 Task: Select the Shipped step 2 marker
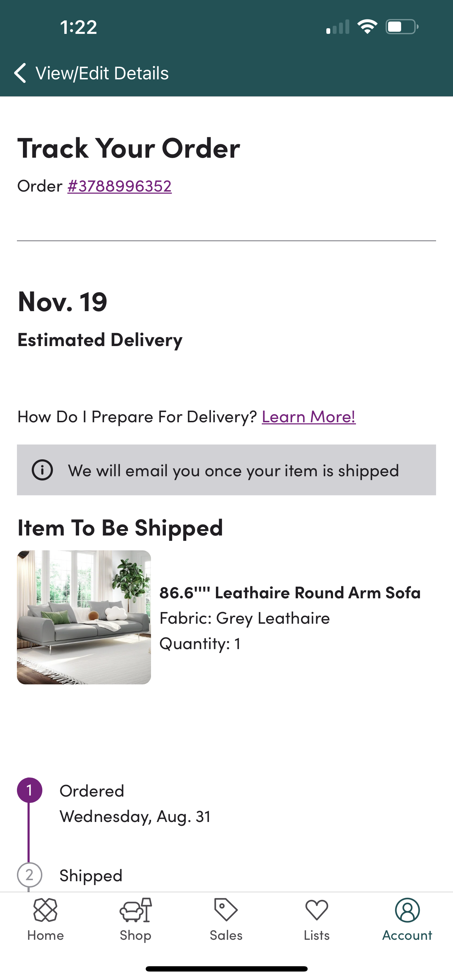[x=30, y=875]
